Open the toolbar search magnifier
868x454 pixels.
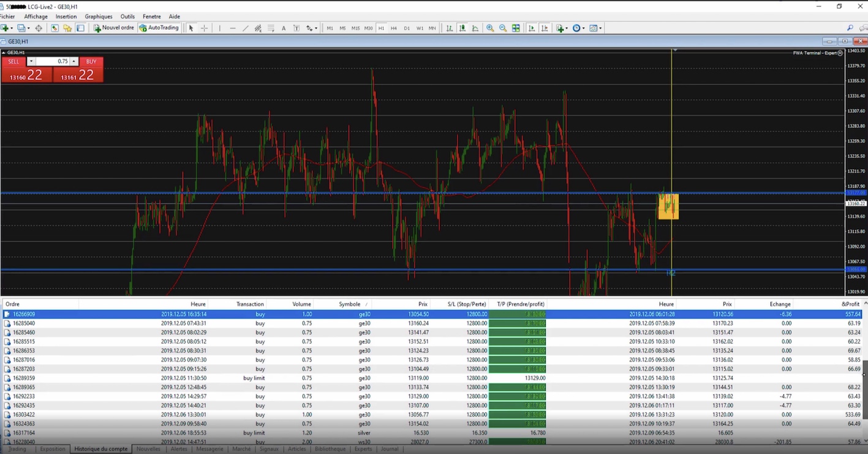coord(850,28)
